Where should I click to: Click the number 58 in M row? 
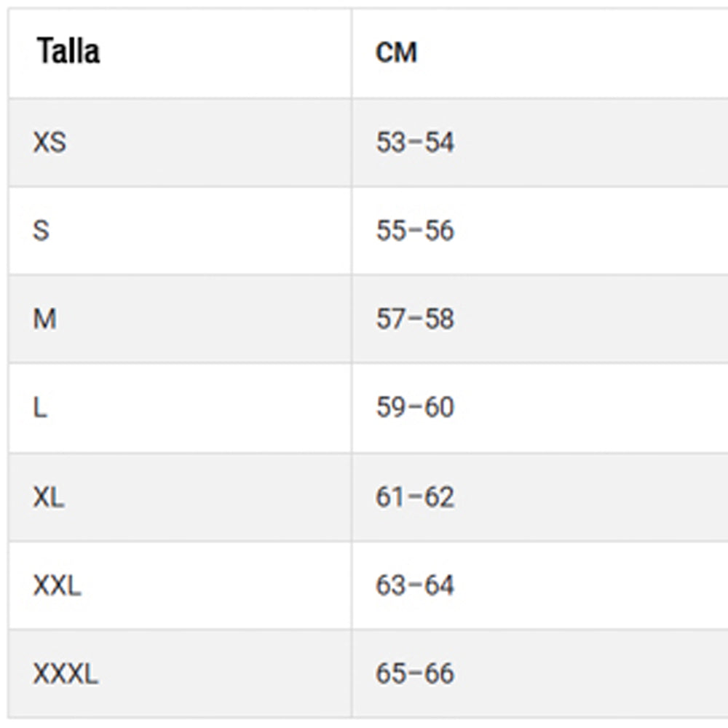click(440, 319)
